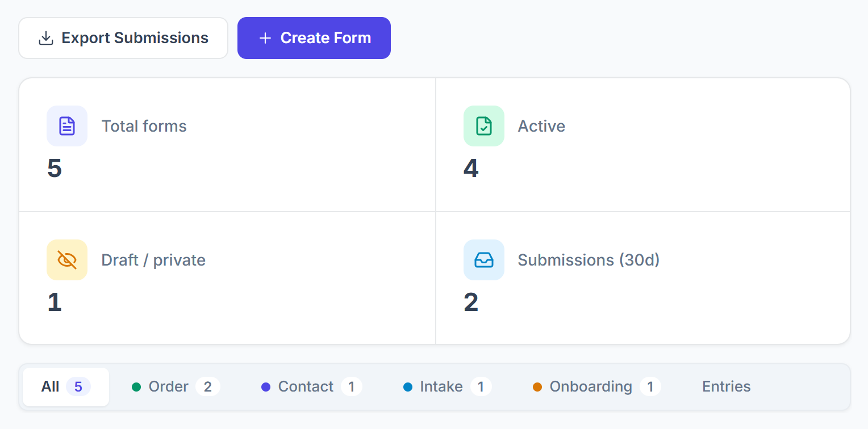The image size is (868, 429).
Task: Click the "Total forms" label
Action: (x=144, y=126)
